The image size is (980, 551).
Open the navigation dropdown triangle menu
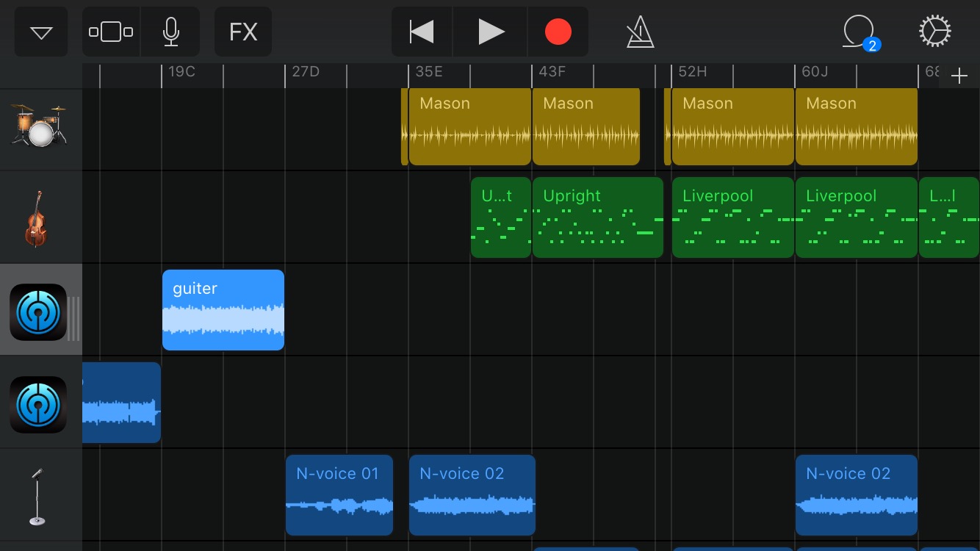tap(41, 32)
